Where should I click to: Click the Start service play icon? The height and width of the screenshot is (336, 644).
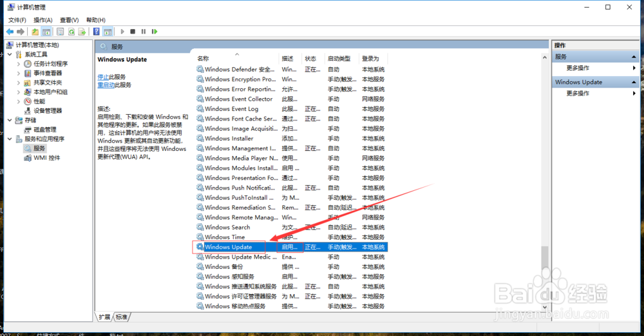click(122, 32)
